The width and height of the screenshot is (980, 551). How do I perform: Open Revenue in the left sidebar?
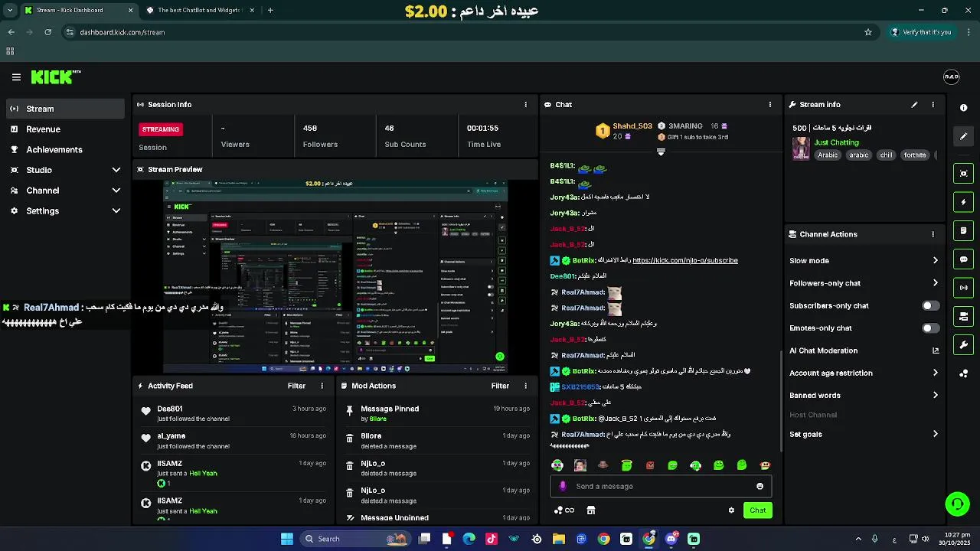pos(66,129)
